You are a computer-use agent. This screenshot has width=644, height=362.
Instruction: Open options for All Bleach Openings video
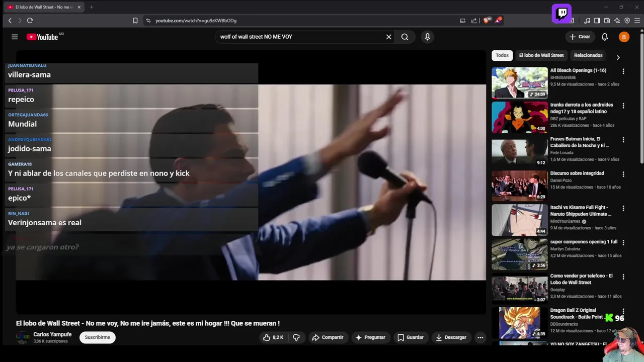[x=623, y=71]
